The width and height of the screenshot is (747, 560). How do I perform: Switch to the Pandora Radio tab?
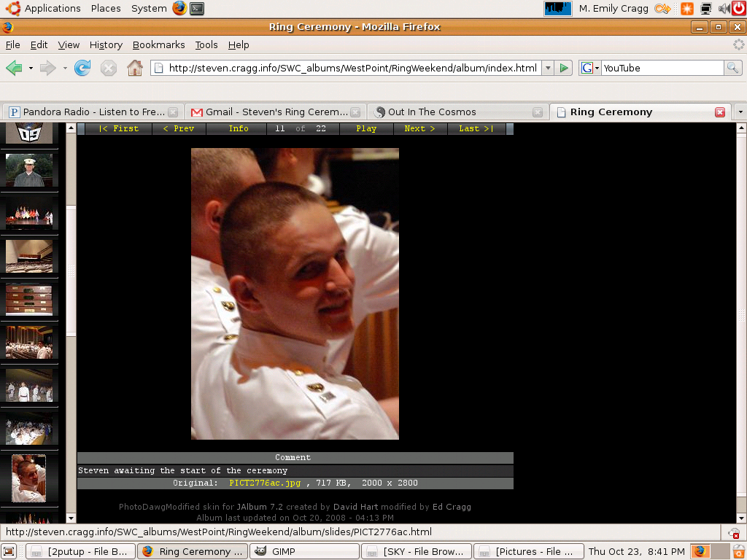[x=93, y=112]
